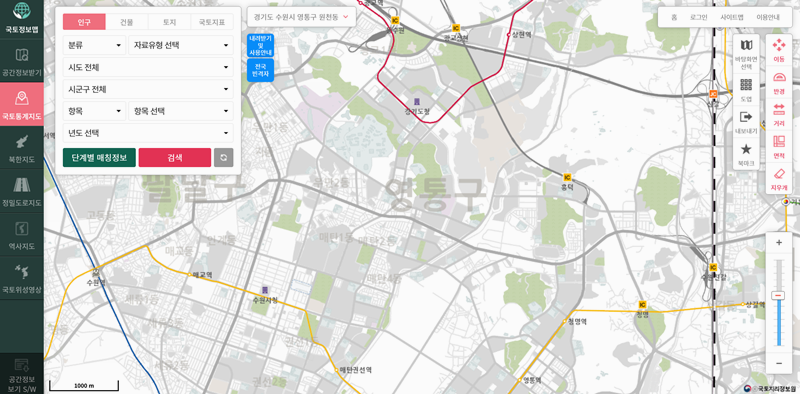Switch to the 건물 tab
Screen dimensions: 800x394
tap(127, 22)
